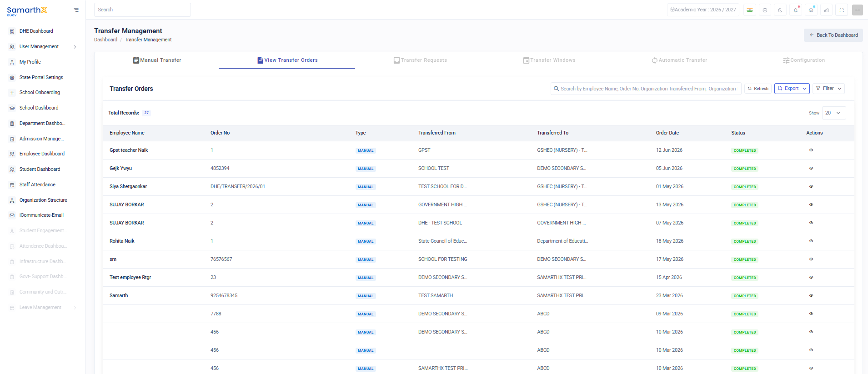
Task: Click the My Profile sidebar icon
Action: pos(12,62)
